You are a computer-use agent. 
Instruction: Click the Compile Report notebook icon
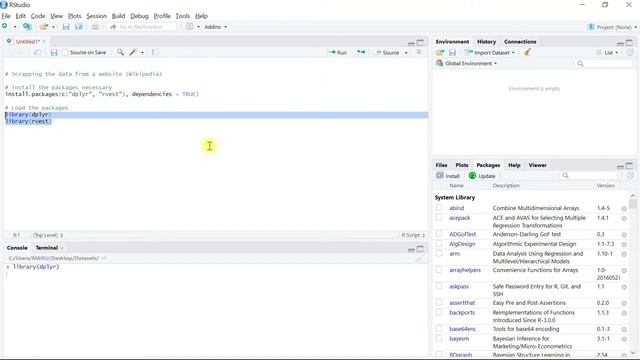(155, 52)
